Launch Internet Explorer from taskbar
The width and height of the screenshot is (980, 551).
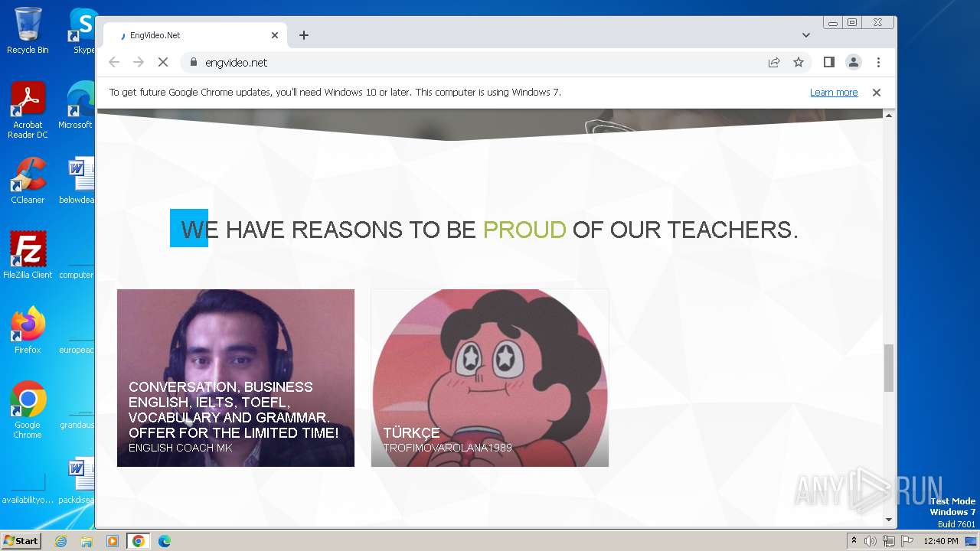[x=60, y=541]
